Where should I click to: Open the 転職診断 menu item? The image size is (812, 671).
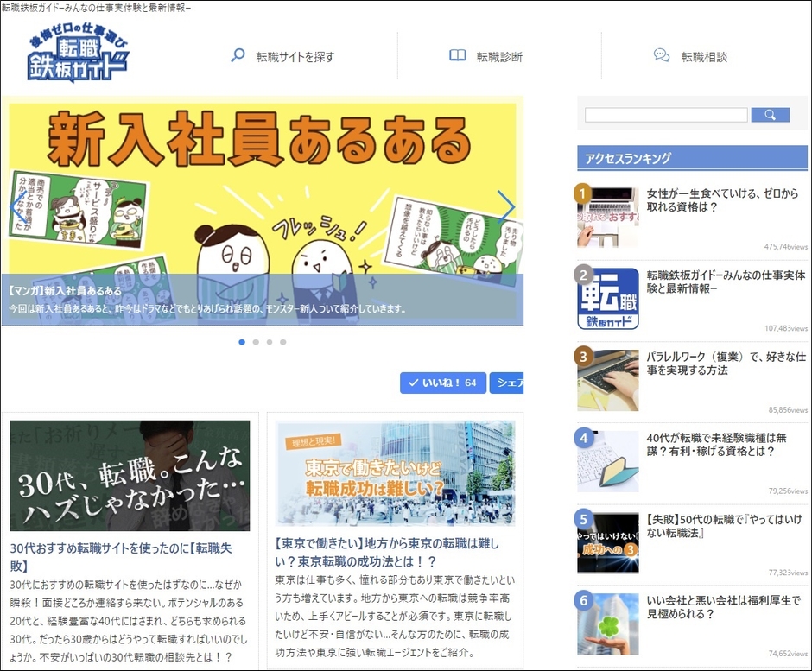point(499,57)
